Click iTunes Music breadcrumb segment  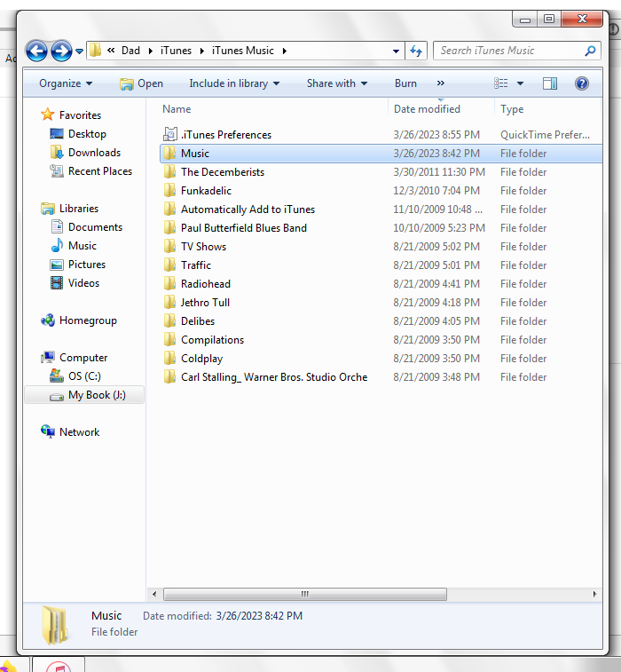(243, 51)
